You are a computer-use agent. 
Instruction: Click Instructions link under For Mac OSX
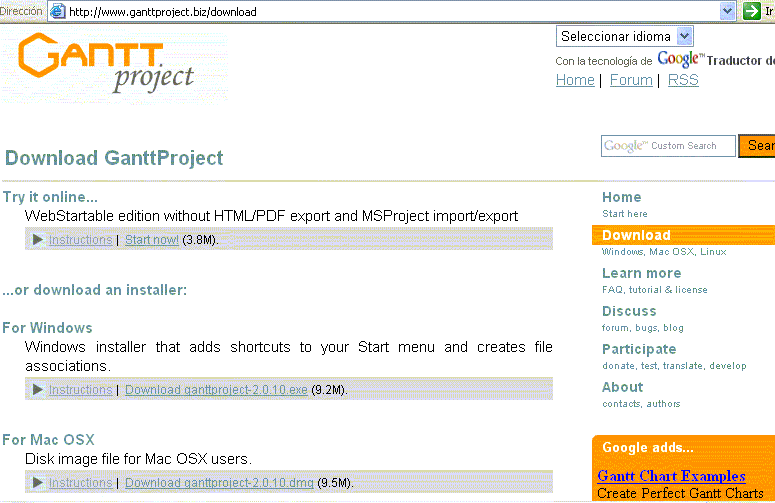coord(81,482)
